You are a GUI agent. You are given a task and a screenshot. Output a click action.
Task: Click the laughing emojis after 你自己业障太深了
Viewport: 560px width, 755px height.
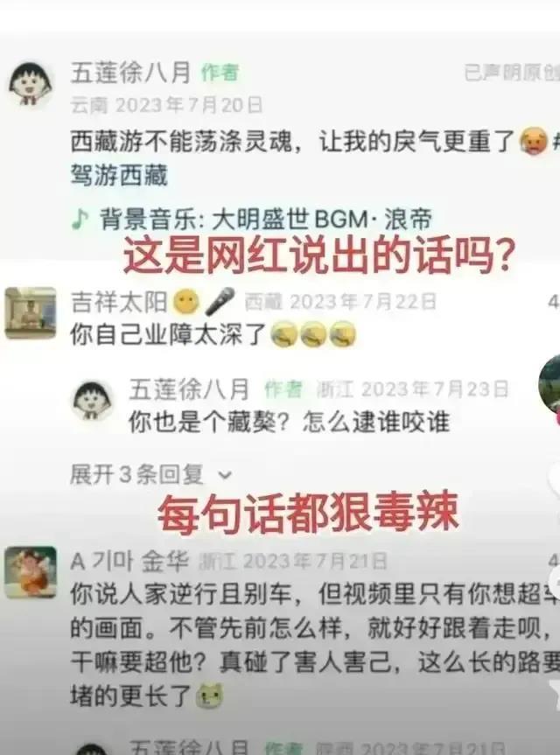313,334
